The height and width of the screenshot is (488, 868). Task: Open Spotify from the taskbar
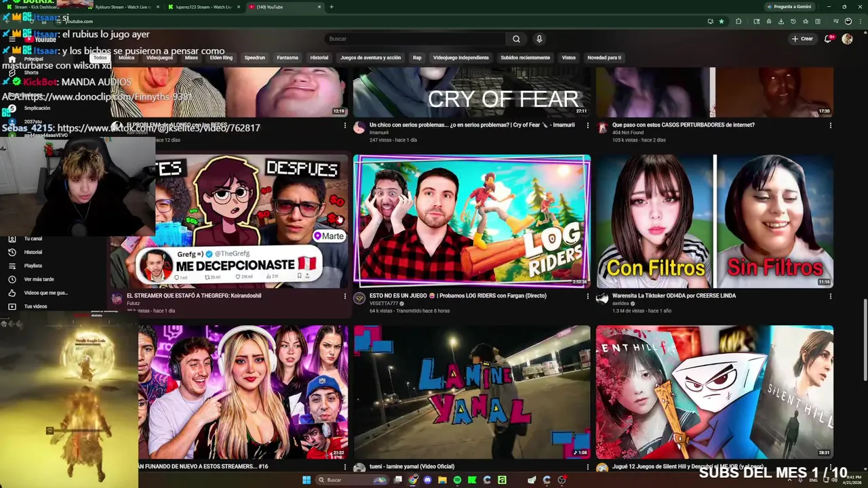point(457,480)
